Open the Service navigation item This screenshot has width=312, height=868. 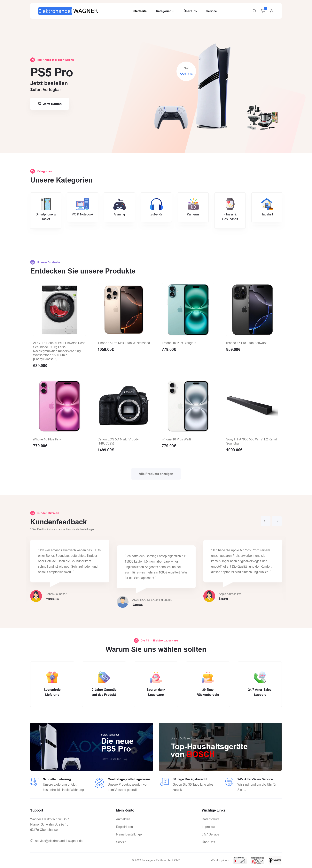tap(212, 11)
